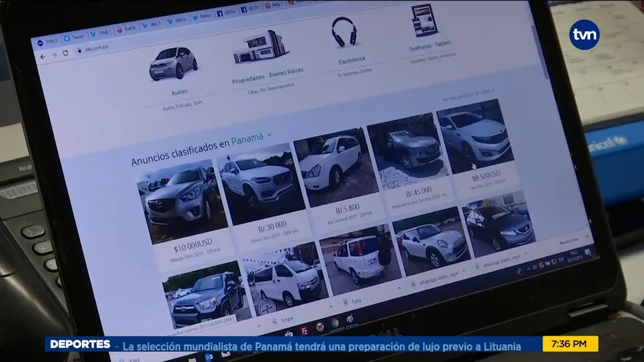Click the page's vertical scrollbar
This screenshot has width=644, height=362.
(x=539, y=51)
